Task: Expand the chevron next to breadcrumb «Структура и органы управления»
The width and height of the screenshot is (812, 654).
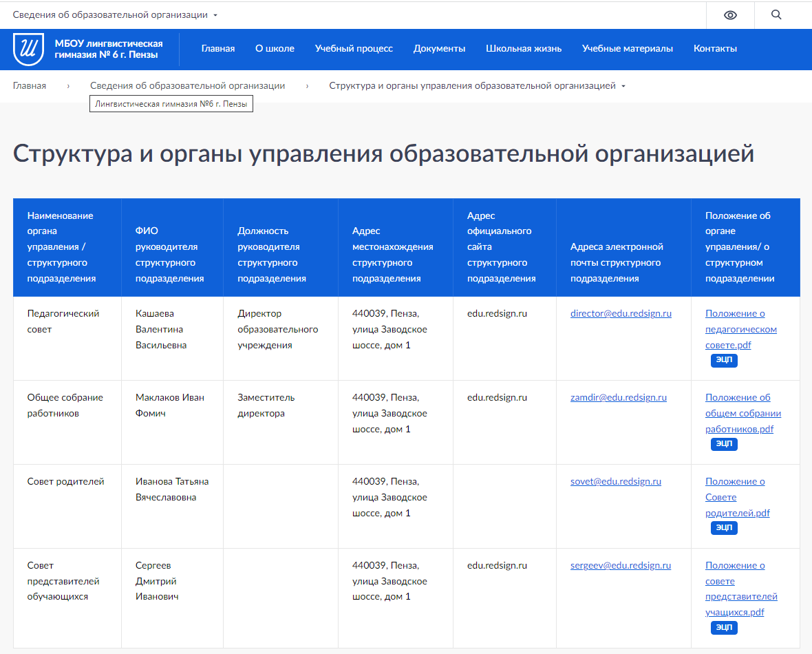Action: click(x=623, y=86)
